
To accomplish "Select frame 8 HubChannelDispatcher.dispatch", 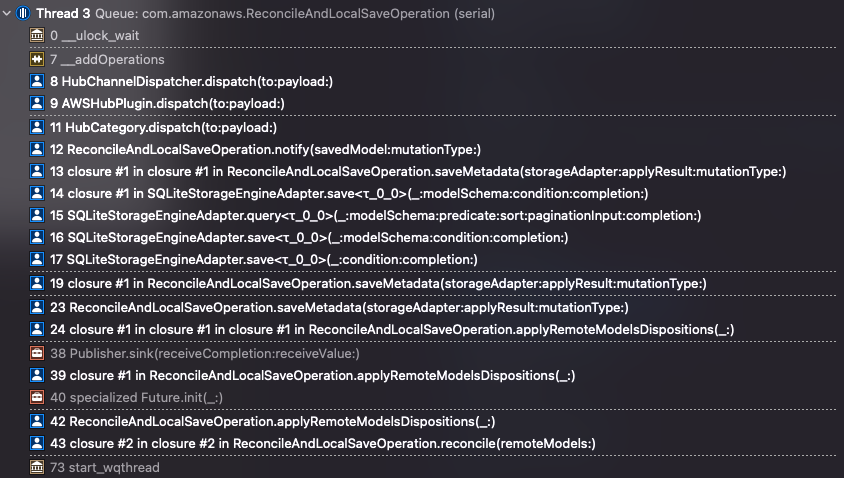I will pyautogui.click(x=191, y=81).
